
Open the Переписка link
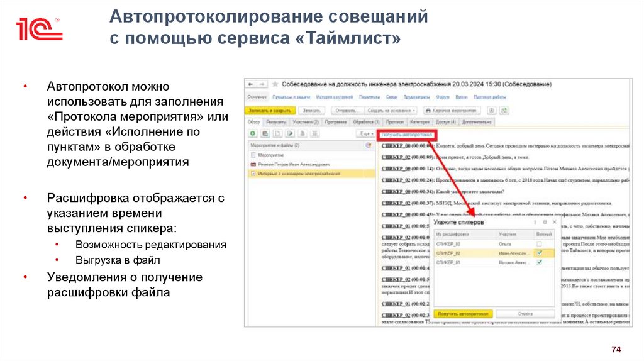point(369,97)
